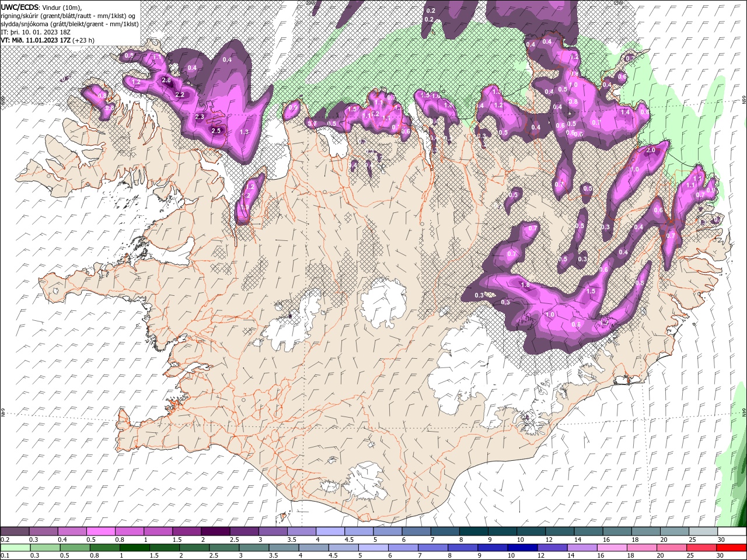Select the '(+23 h)' forecast offset text
The image size is (747, 560).
pos(84,40)
